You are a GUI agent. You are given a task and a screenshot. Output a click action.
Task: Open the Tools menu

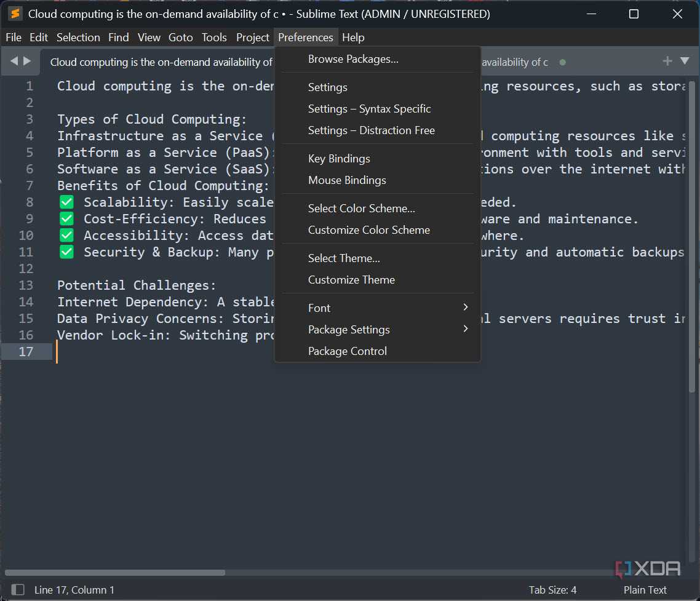point(214,38)
